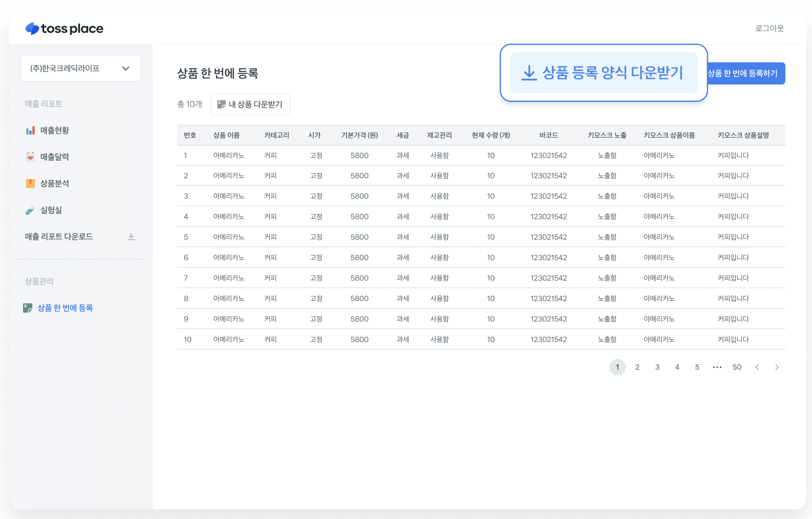Open 상품분석 box icon
Viewport: 812px width, 519px height.
tap(30, 183)
